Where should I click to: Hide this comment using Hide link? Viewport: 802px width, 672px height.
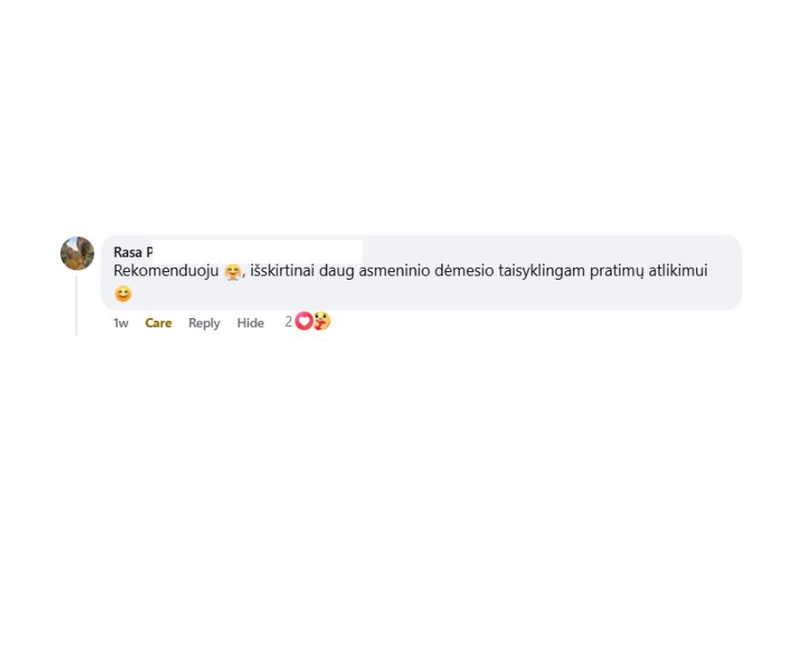coord(251,322)
